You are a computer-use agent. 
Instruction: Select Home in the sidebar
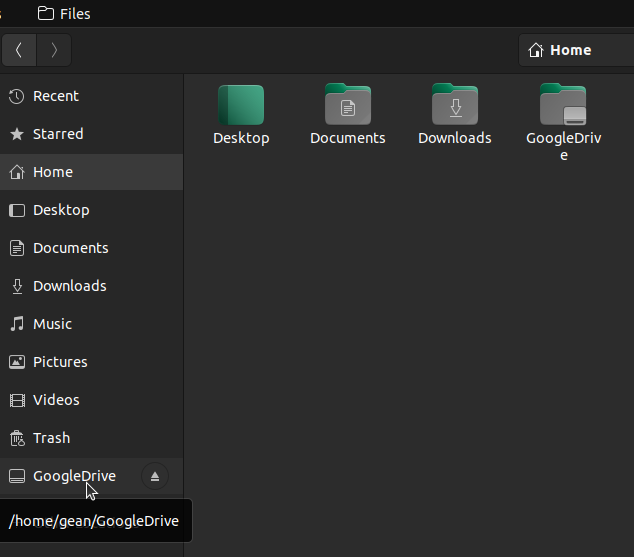[53, 172]
